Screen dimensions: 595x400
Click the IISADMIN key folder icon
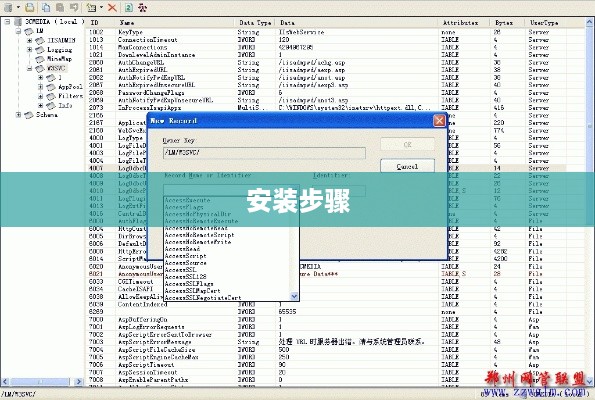(40, 40)
